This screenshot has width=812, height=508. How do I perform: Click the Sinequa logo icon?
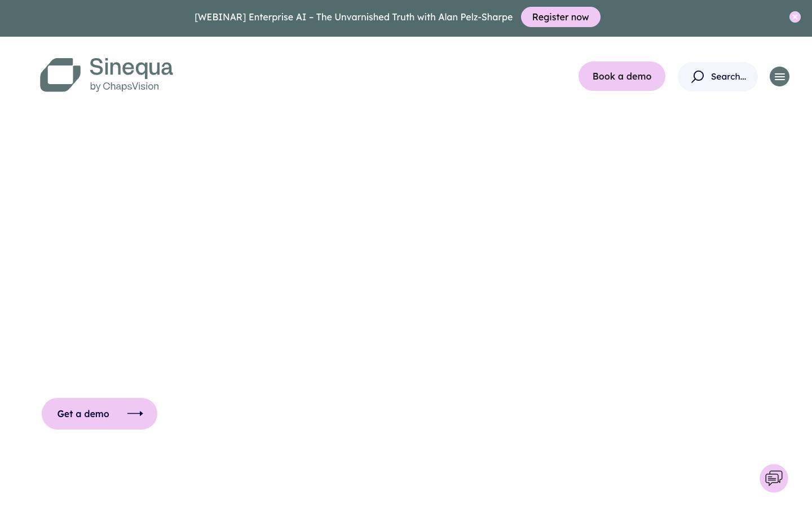60,75
